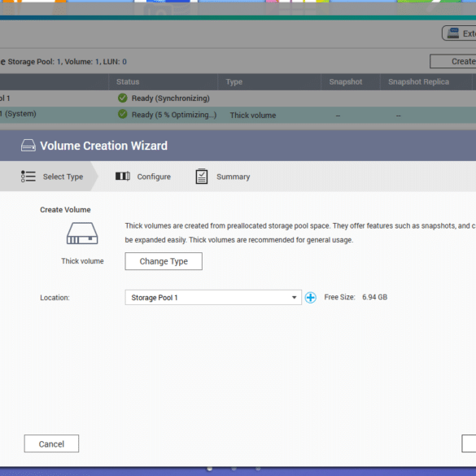Click the Thick volume type cell

coord(253,116)
